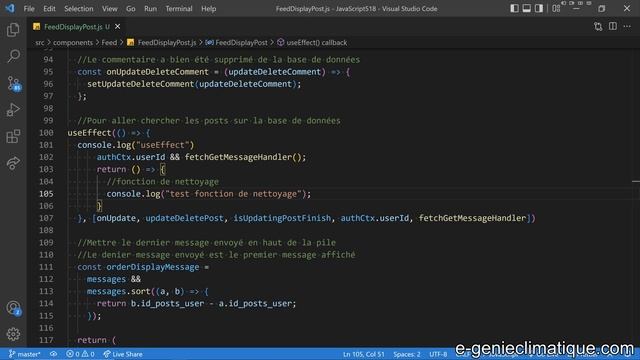Click fetchGetMessageHandler() on line 102
Image resolution: width=640 pixels, height=360 pixels.
[x=243, y=157]
